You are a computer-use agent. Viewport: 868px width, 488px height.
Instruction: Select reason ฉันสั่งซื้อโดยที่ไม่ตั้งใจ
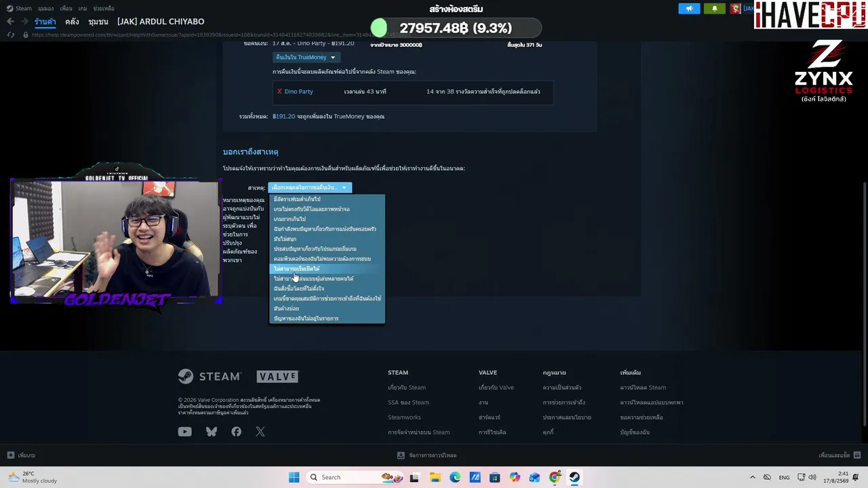point(327,289)
